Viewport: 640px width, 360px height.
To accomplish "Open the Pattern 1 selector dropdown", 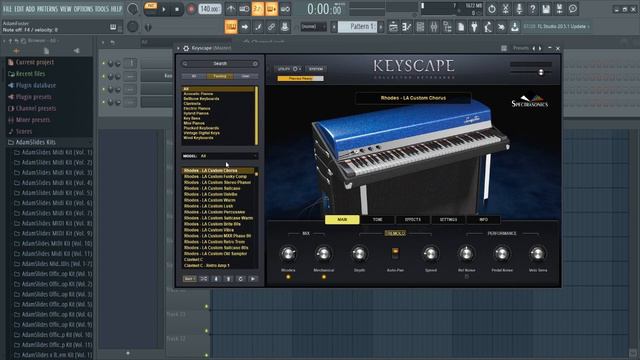I will [x=357, y=27].
